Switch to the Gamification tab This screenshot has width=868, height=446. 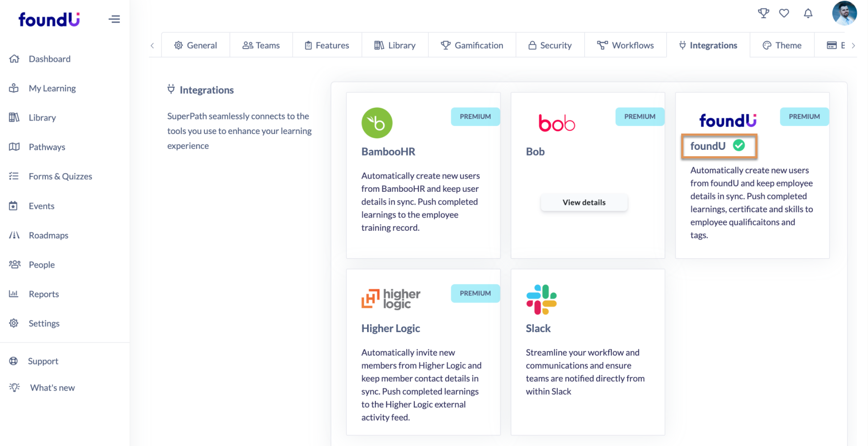pyautogui.click(x=472, y=45)
